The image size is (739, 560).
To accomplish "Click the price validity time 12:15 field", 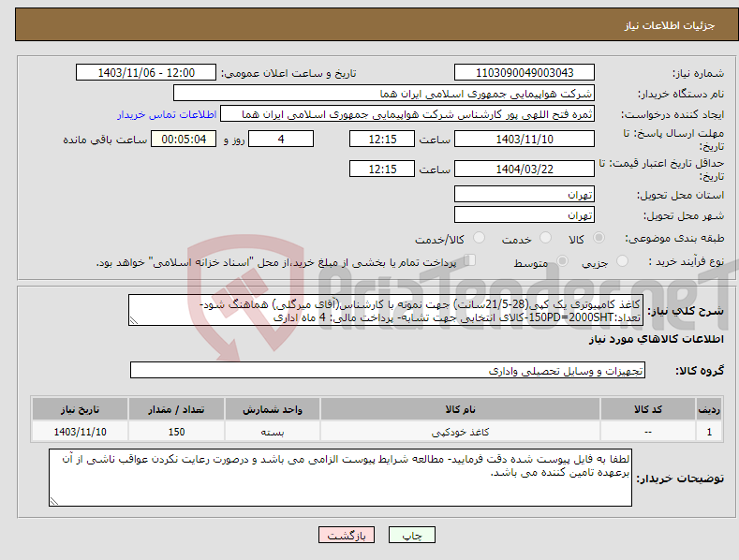I will click(x=382, y=169).
